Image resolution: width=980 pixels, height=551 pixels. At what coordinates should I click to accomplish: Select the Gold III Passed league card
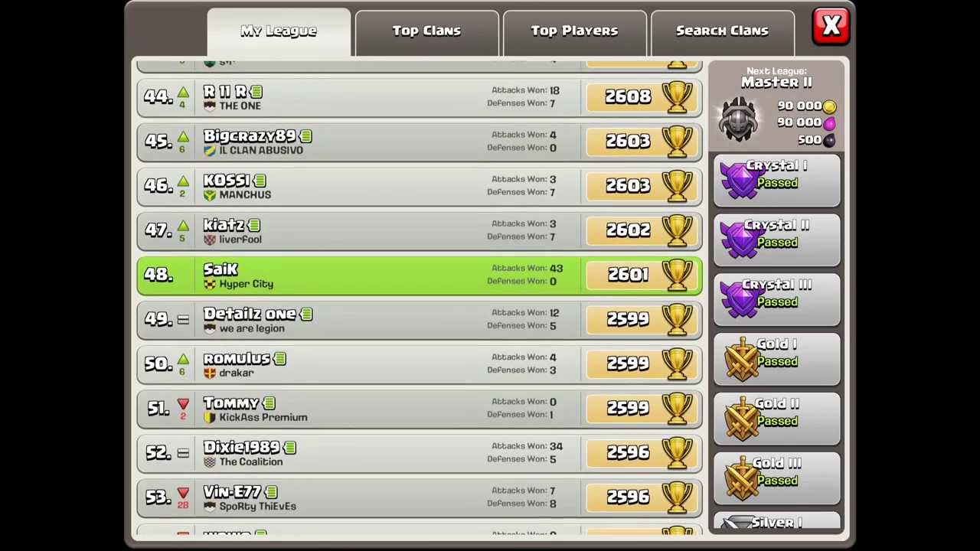[777, 477]
